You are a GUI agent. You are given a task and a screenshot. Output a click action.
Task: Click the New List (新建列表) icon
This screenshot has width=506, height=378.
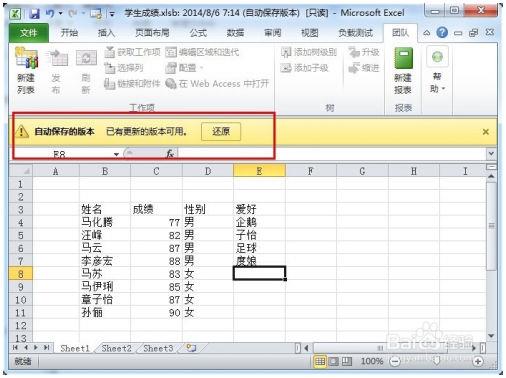[x=27, y=71]
